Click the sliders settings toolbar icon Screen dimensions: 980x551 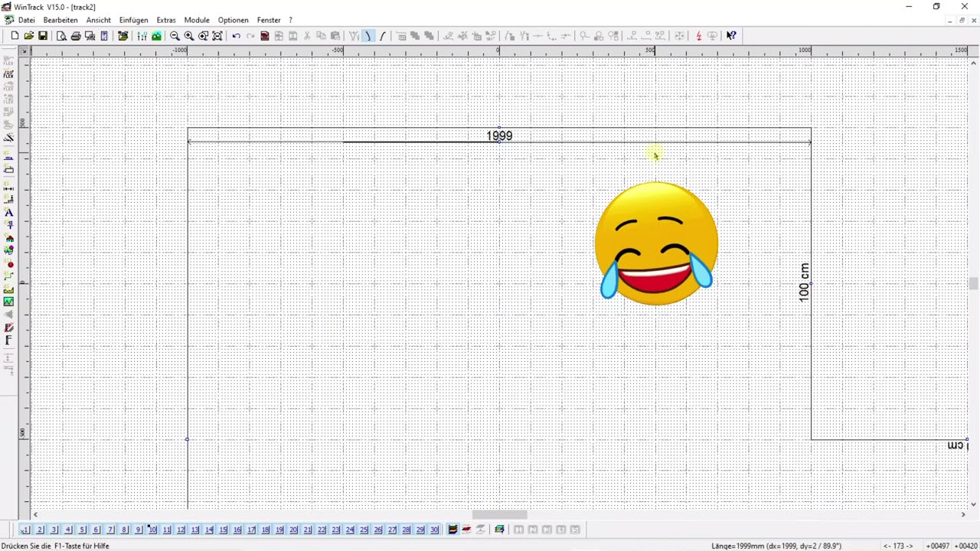point(142,36)
